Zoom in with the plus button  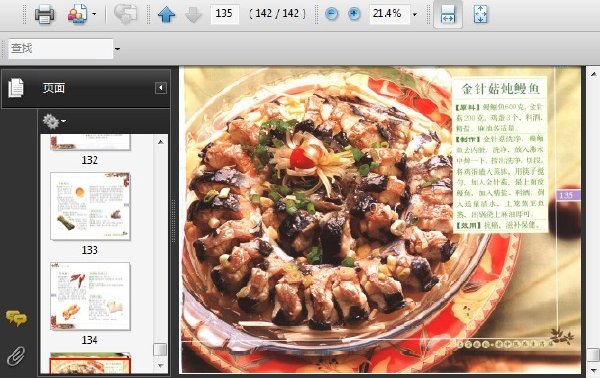coord(354,14)
